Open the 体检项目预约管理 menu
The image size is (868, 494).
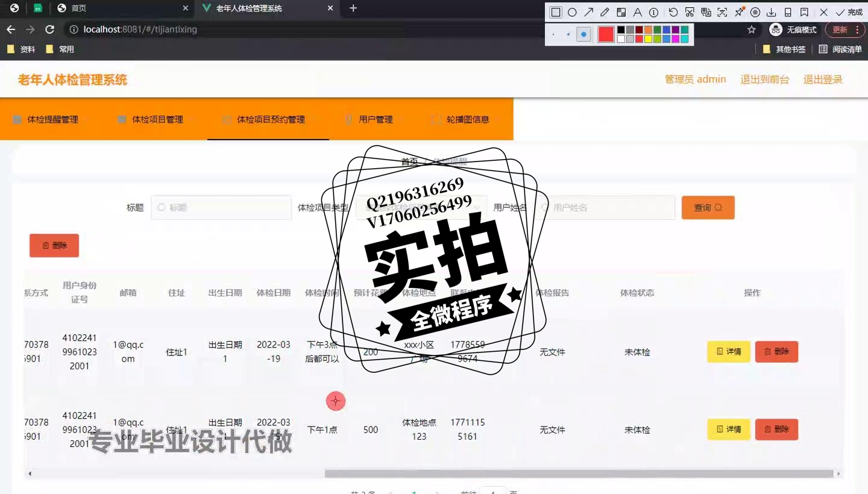click(x=268, y=119)
